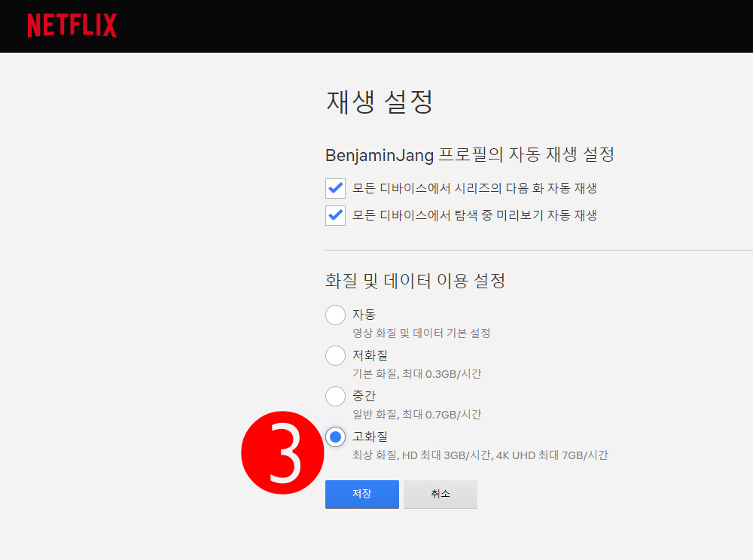The width and height of the screenshot is (753, 560).
Task: Save settings with the 저장 button
Action: click(x=362, y=495)
